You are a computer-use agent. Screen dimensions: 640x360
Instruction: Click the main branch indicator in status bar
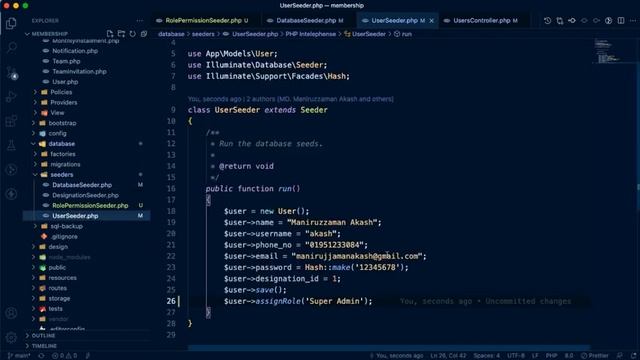pyautogui.click(x=19, y=356)
